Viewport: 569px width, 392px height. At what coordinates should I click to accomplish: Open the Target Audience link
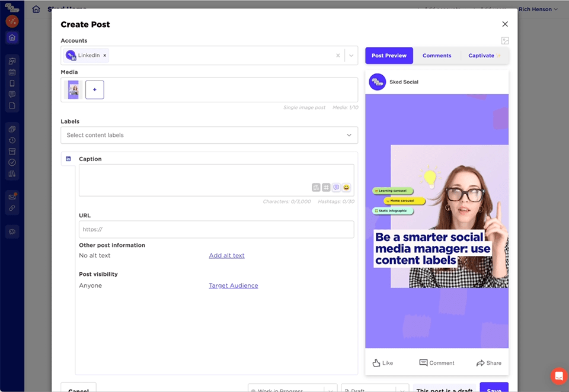[234, 286]
